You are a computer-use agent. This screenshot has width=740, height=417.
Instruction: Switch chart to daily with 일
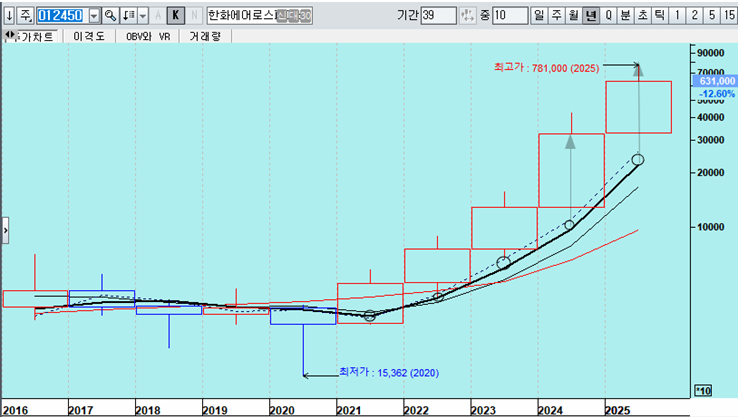pyautogui.click(x=539, y=16)
